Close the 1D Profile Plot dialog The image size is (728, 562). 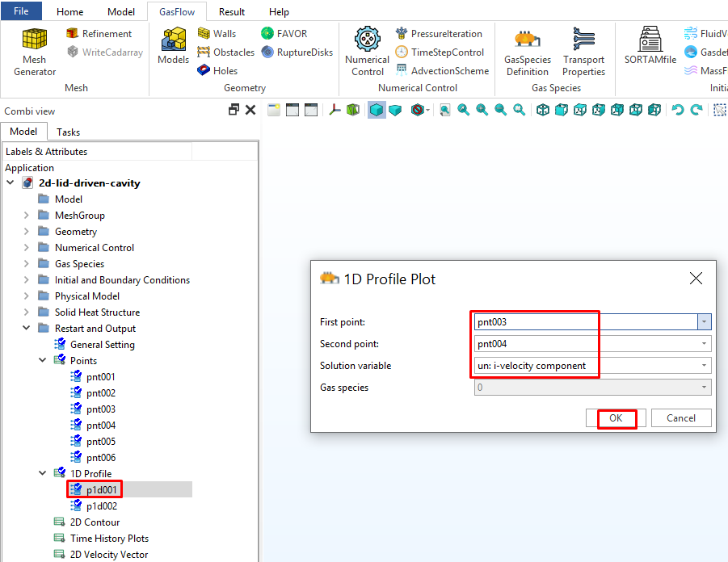(695, 279)
